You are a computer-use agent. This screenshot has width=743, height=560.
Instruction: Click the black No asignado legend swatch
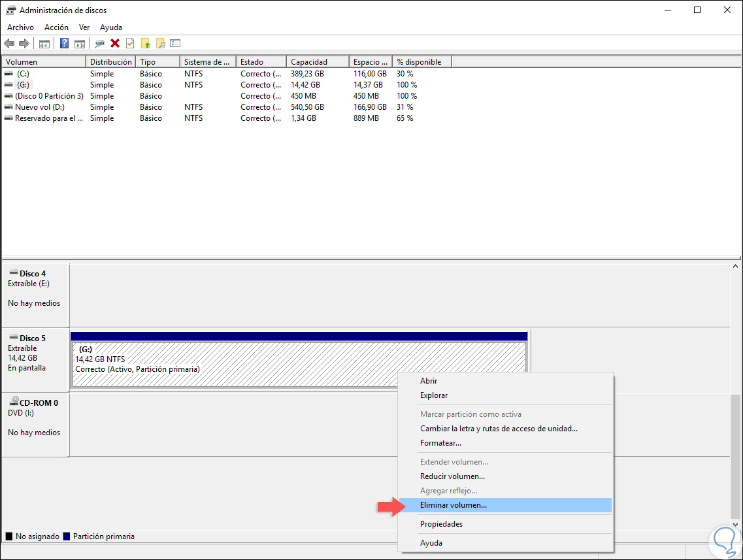(9, 536)
